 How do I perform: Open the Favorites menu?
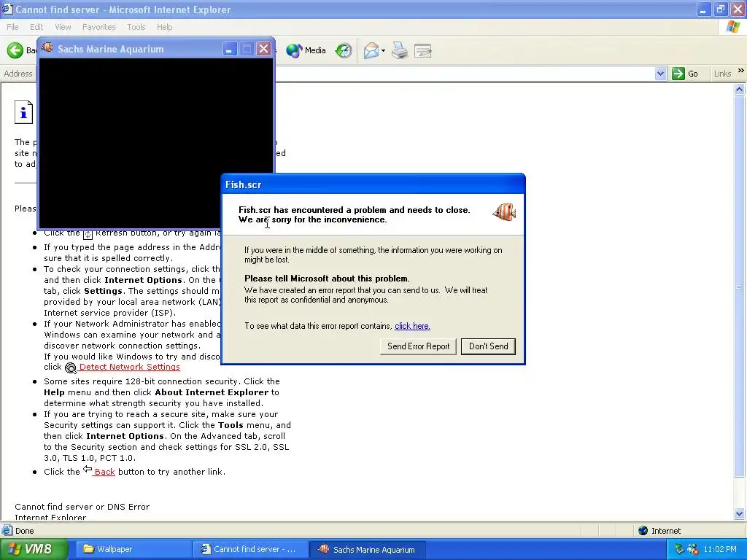tap(98, 27)
